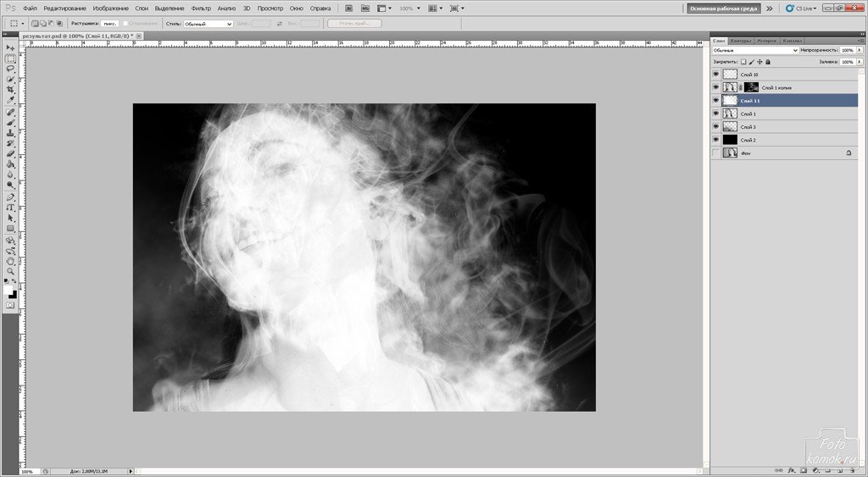Open the CS Live button
The width and height of the screenshot is (868, 477).
click(x=800, y=8)
